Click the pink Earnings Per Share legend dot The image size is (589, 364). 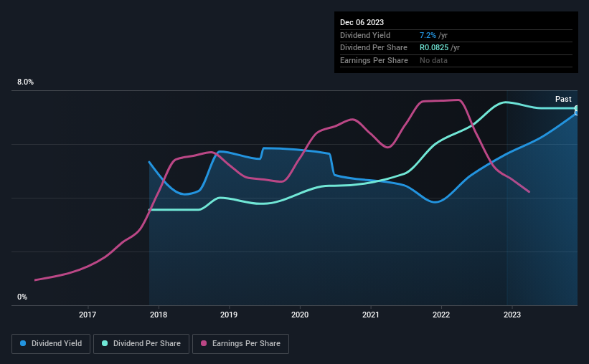click(x=204, y=343)
